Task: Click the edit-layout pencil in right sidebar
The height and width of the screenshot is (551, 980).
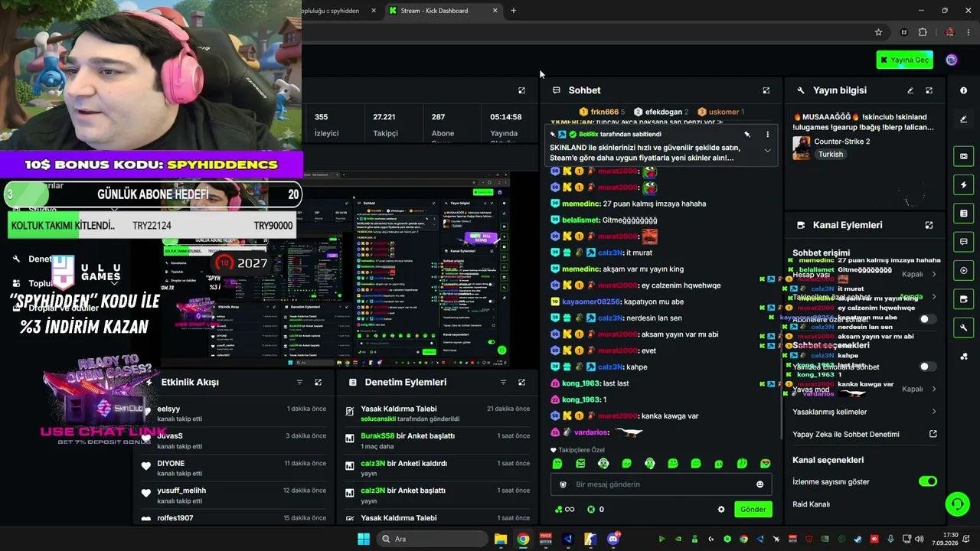Action: point(963,119)
